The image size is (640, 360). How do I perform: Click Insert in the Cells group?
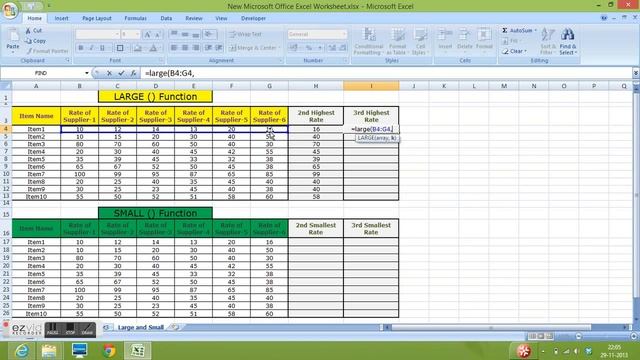click(x=445, y=41)
